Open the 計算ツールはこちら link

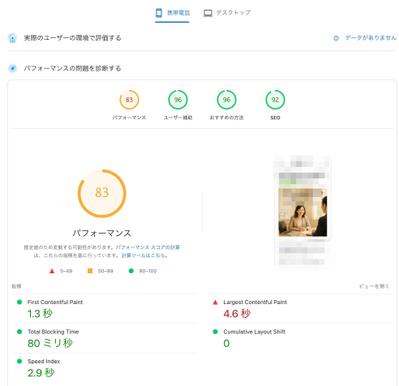144,255
